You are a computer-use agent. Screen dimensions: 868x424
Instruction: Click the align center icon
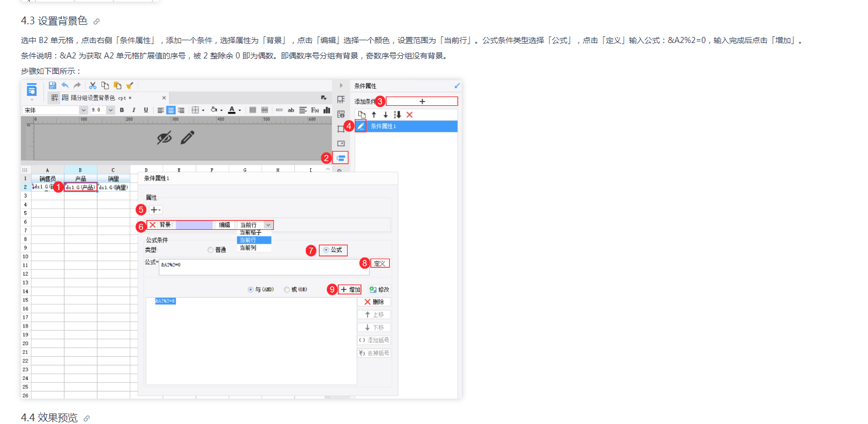pos(171,110)
